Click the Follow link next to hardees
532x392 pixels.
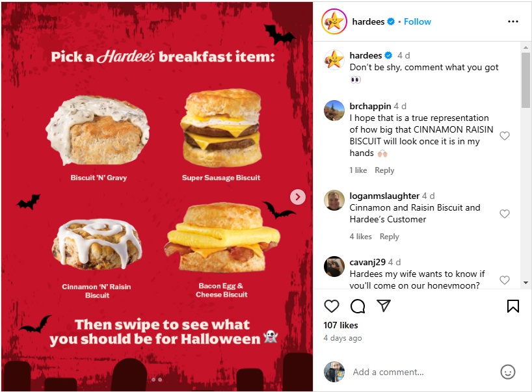417,21
